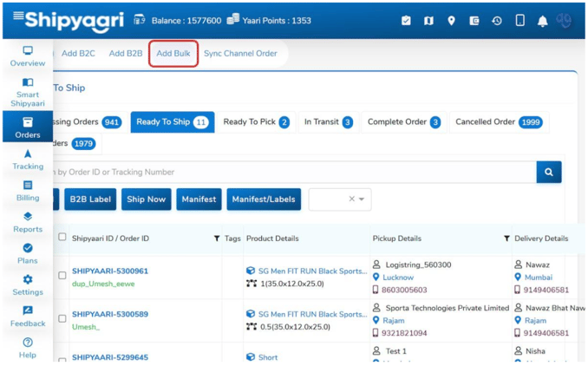588x366 pixels.
Task: Check the SHIPYAARI-5300589 row checkbox
Action: point(62,319)
